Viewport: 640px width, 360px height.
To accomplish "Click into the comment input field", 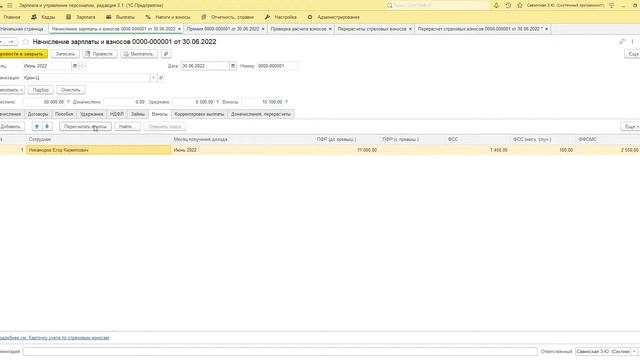I will 280,351.
